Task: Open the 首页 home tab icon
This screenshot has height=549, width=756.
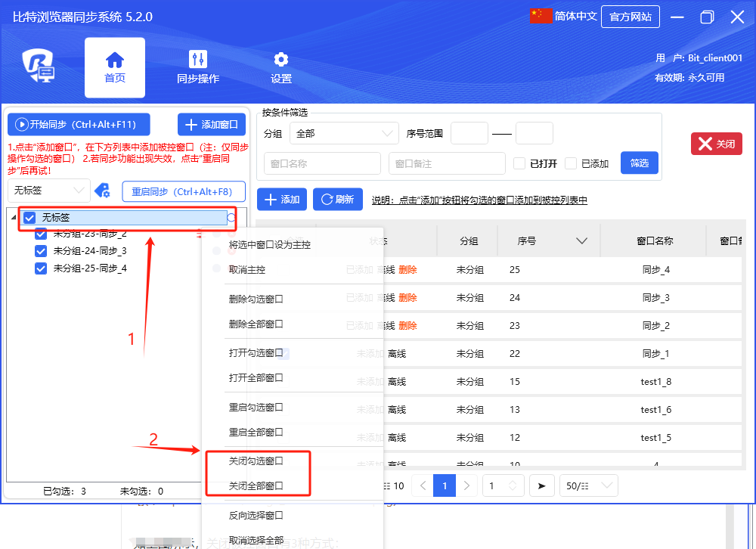Action: click(x=115, y=60)
